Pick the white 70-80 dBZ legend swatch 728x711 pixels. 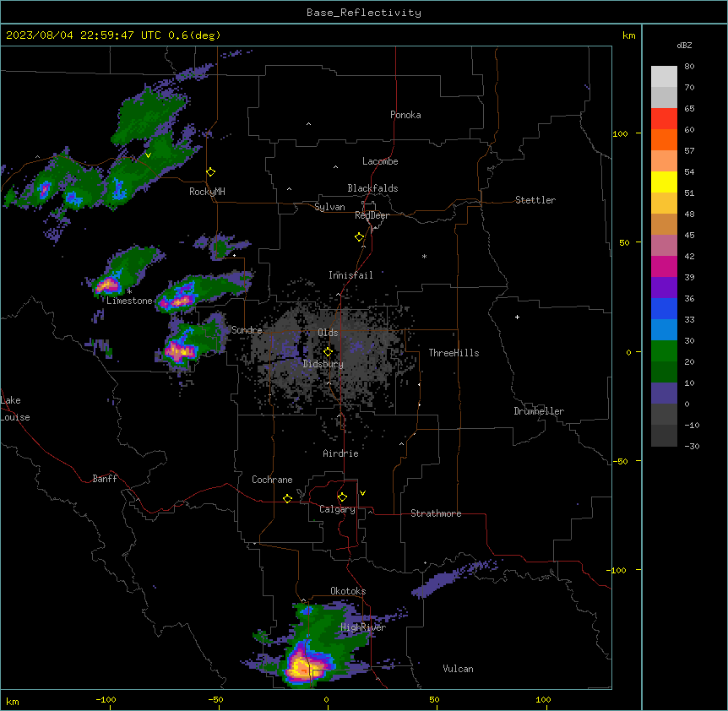pyautogui.click(x=664, y=77)
